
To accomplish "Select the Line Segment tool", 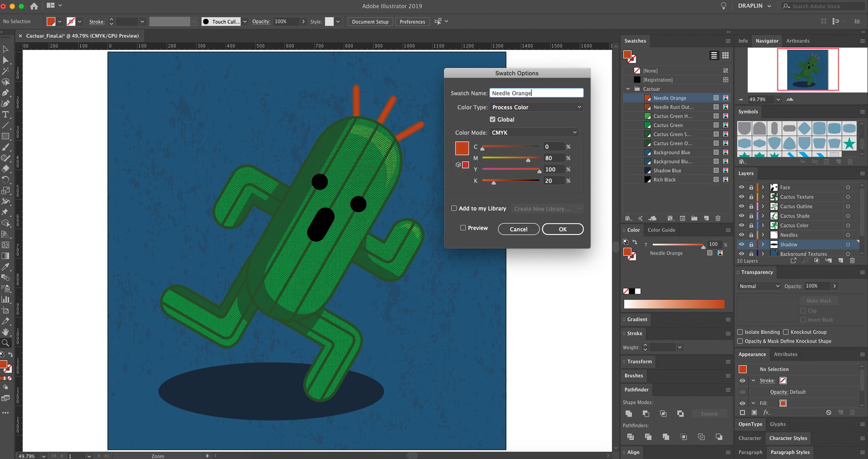I will tap(6, 125).
